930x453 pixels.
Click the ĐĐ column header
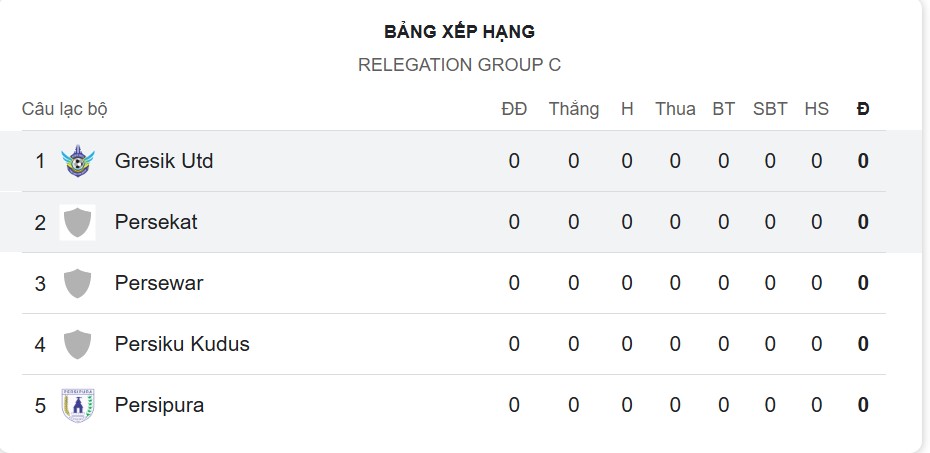click(514, 109)
